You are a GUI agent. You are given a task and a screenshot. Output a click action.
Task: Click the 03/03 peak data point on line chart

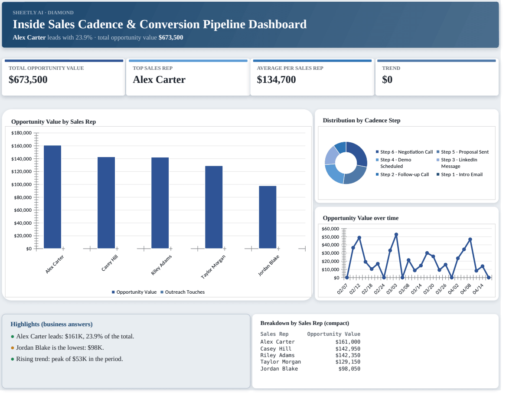click(396, 234)
